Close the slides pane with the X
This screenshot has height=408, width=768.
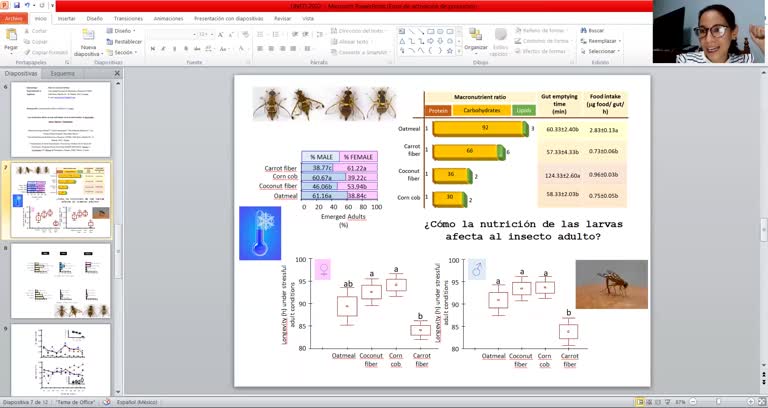tap(118, 73)
